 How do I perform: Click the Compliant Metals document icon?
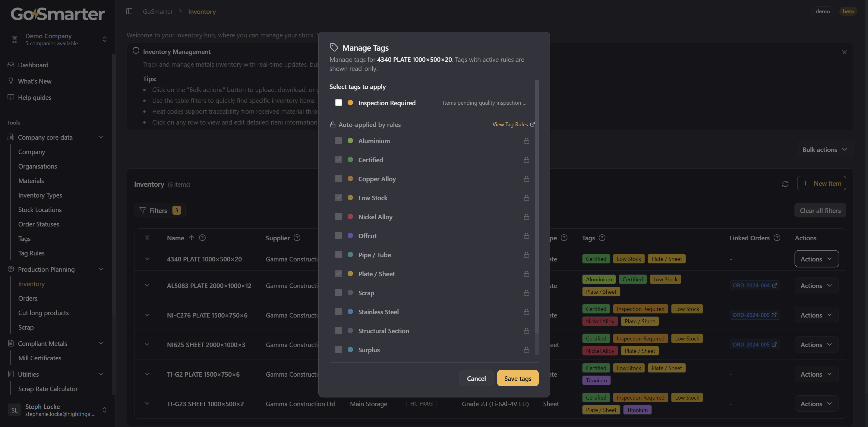pyautogui.click(x=11, y=343)
